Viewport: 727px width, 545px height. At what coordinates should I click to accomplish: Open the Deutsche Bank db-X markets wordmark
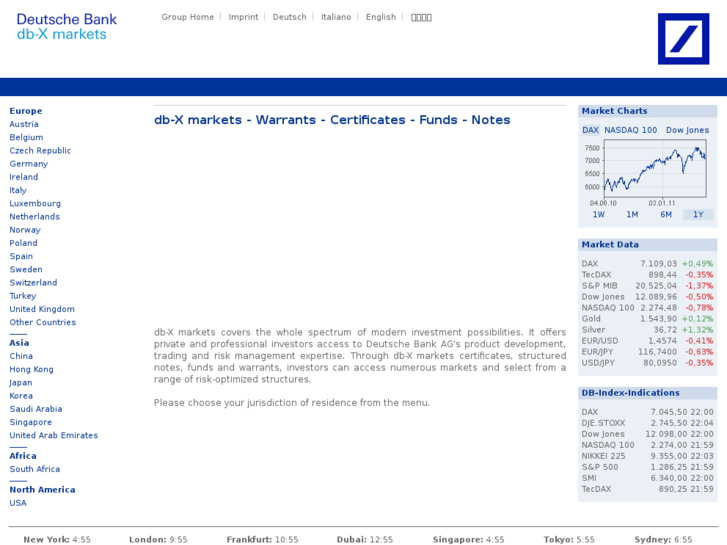(x=66, y=26)
